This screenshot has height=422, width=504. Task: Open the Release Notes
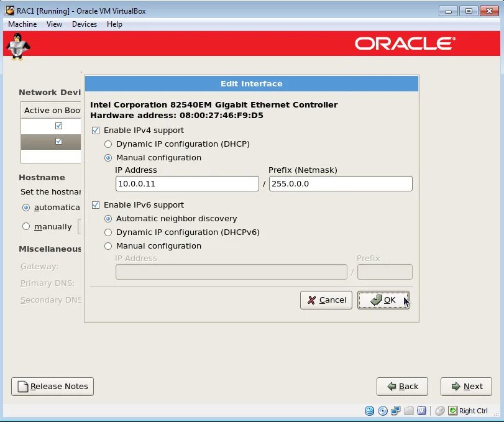pos(52,387)
